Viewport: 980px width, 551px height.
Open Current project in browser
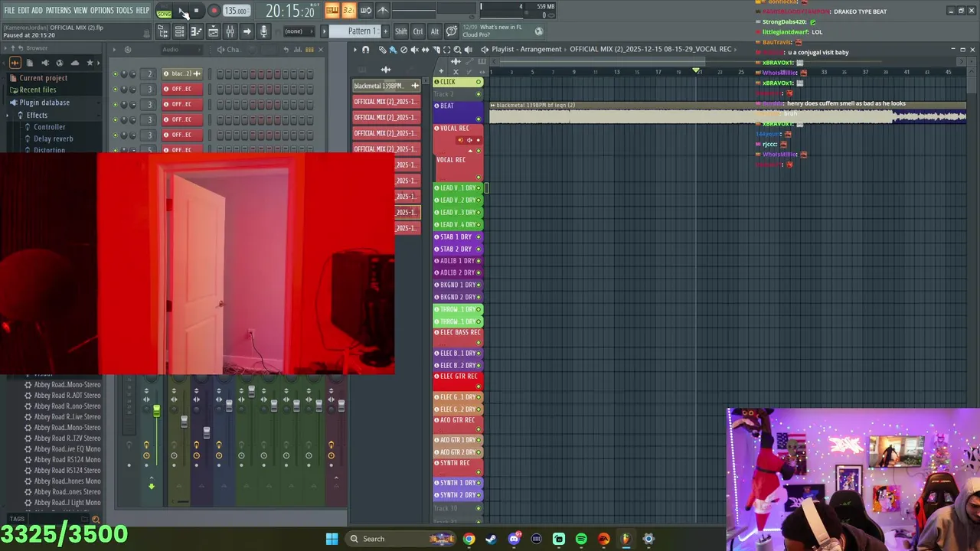coord(43,78)
